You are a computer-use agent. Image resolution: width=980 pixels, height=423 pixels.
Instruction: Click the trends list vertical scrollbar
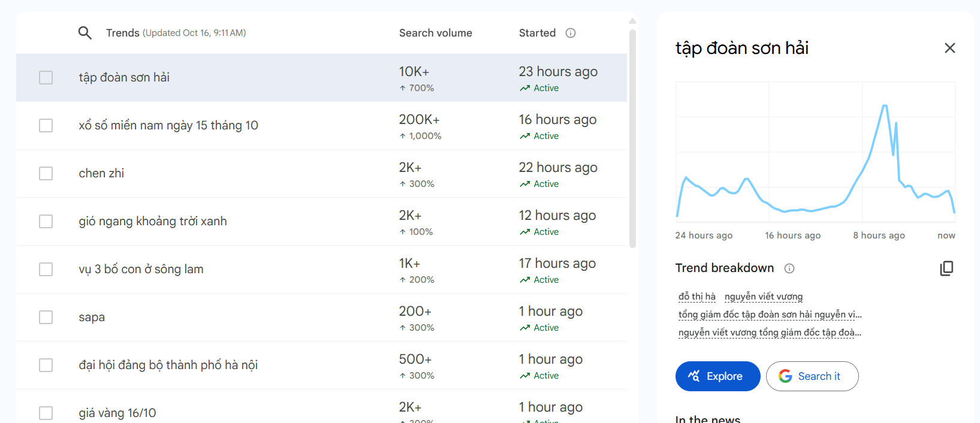(x=632, y=138)
